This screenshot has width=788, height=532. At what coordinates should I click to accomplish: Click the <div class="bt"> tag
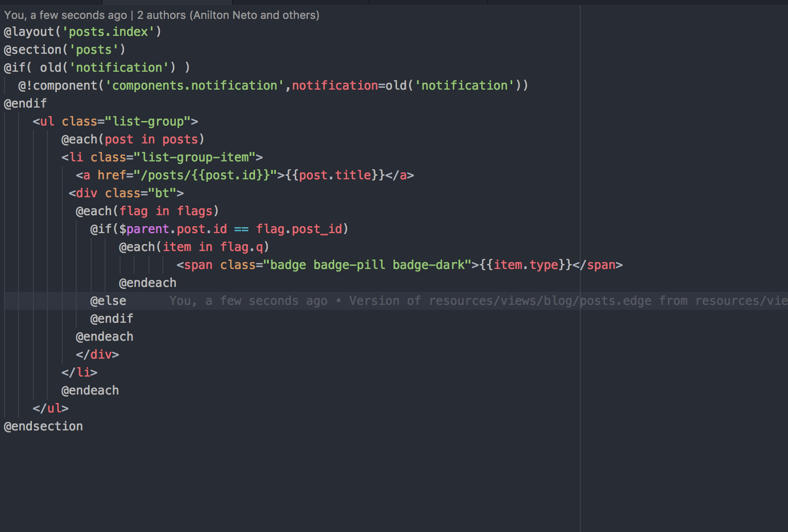pos(126,193)
